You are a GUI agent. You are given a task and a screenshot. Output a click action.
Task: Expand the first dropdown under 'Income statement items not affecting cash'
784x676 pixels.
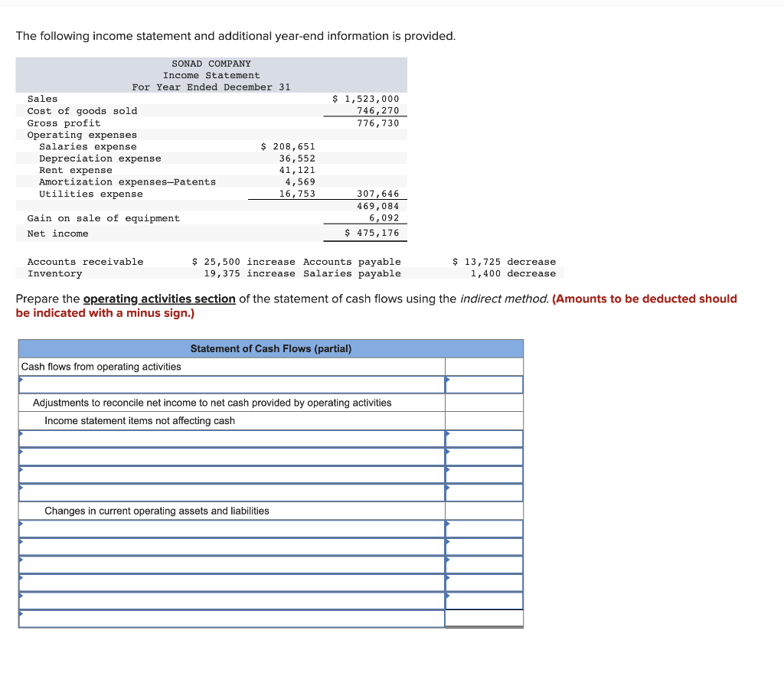[230, 438]
